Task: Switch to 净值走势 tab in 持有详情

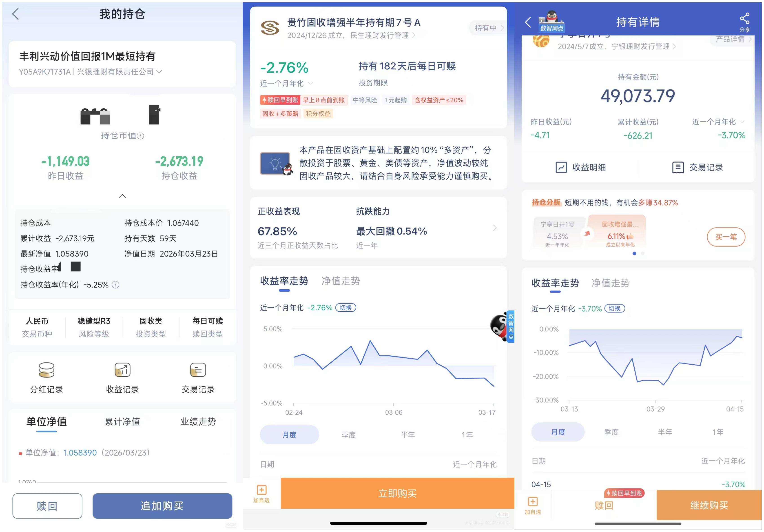Action: [610, 283]
